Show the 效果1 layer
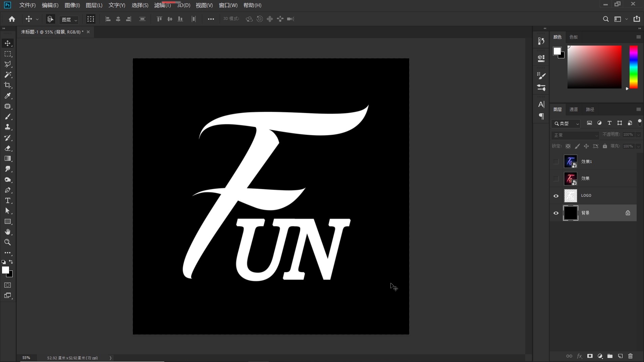 click(x=556, y=162)
